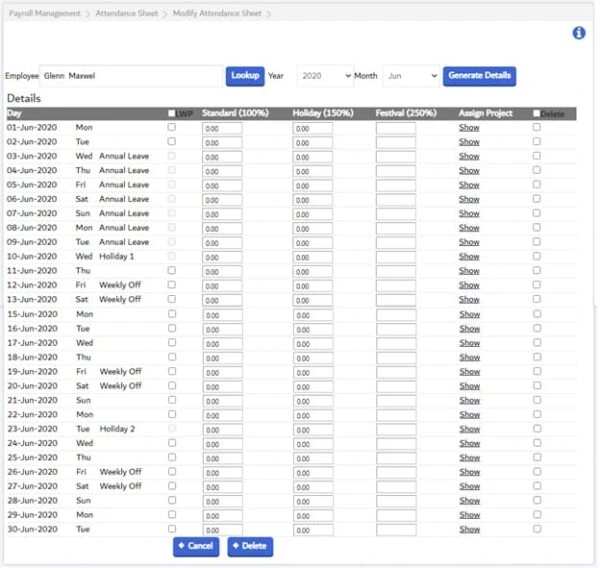Screen dimensions: 600x568
Task: Click Show link for 02-Jun-2020
Action: pos(469,142)
